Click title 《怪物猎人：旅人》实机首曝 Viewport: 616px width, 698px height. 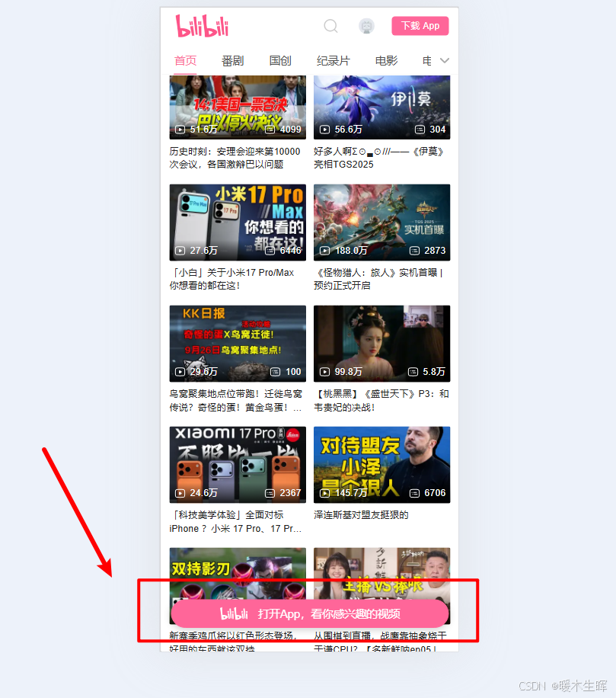pos(378,279)
